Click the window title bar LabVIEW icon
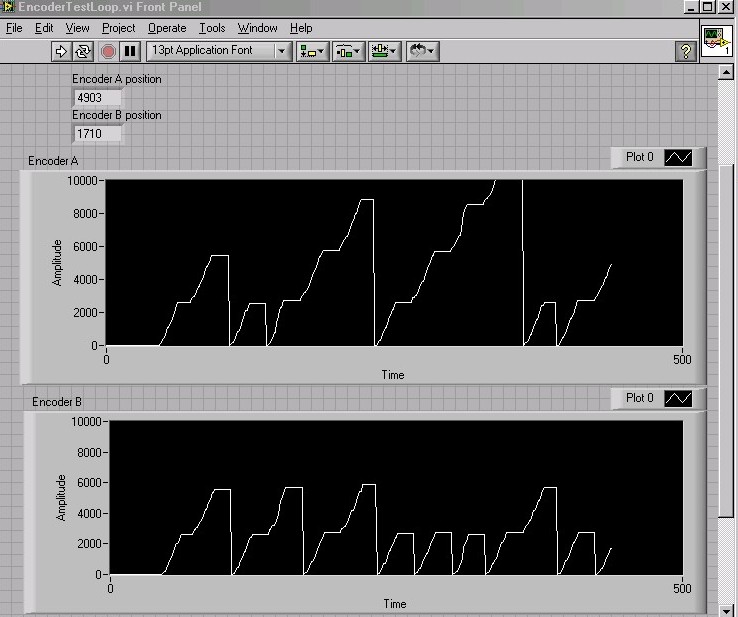Viewport: 738px width, 617px height. [8, 7]
